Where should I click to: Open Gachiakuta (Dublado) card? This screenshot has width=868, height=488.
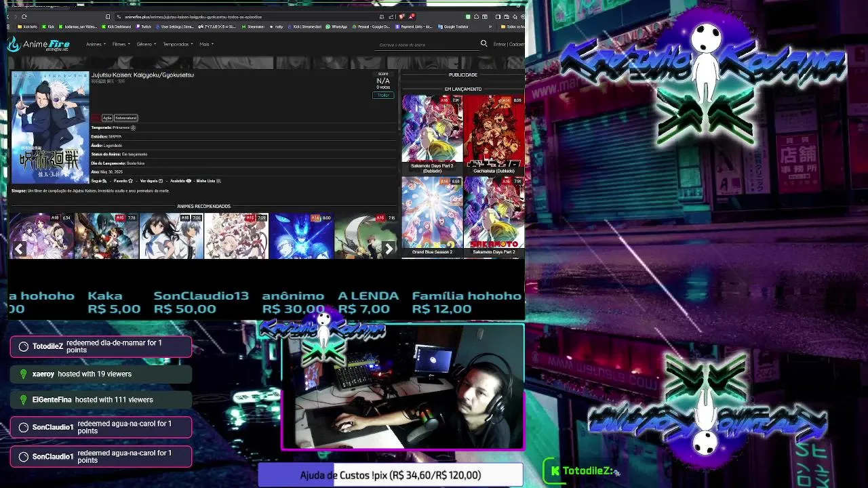[494, 134]
